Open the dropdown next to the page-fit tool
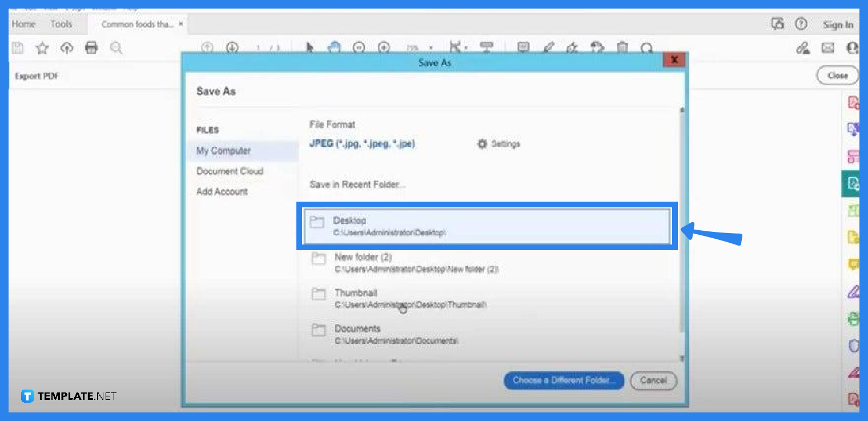Screen dimensions: 868x421 pyautogui.click(x=467, y=48)
